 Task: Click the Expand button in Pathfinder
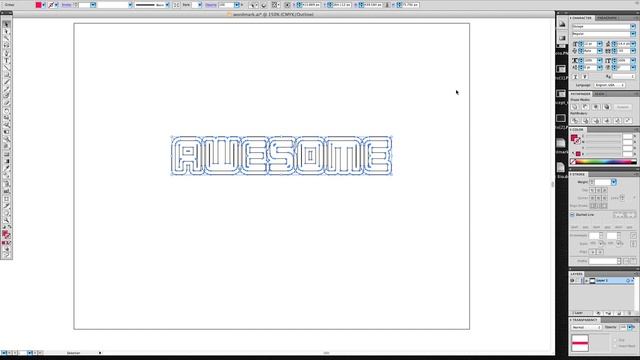point(622,107)
